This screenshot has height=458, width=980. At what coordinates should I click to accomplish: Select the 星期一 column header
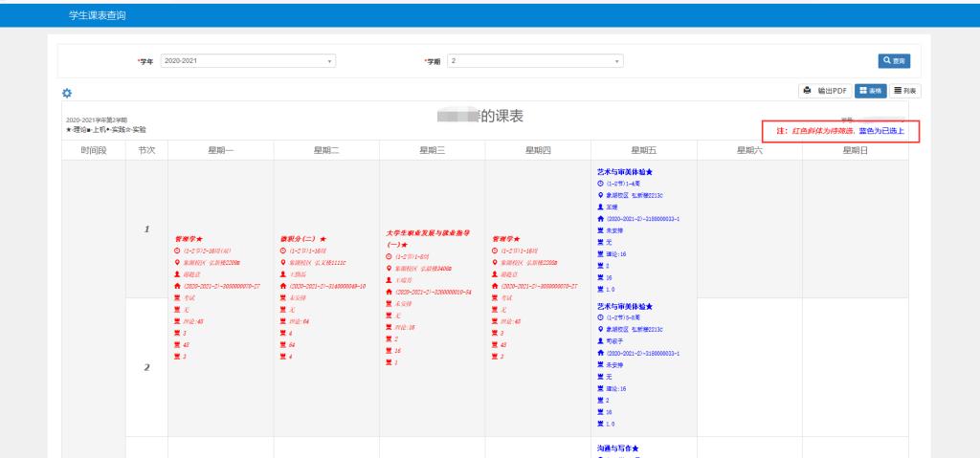tap(220, 150)
